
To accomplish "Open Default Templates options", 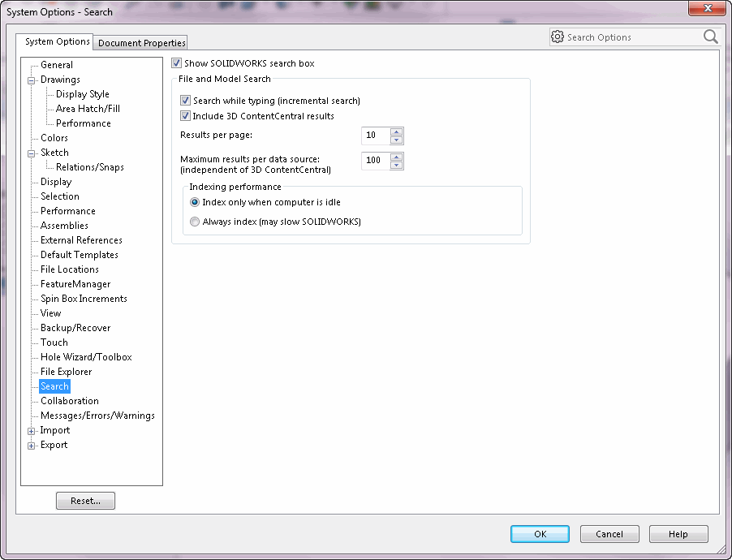I will [x=80, y=255].
